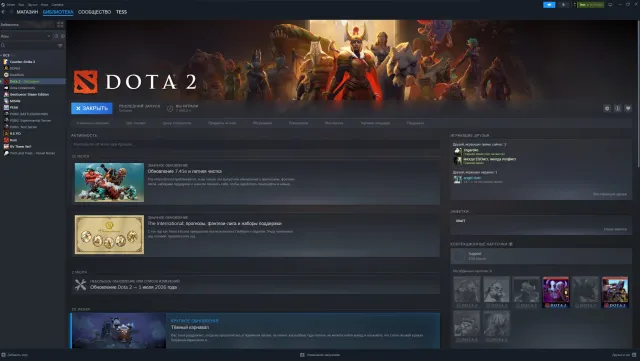The image size is (640, 361).
Task: Click the activity status input field
Action: click(256, 145)
